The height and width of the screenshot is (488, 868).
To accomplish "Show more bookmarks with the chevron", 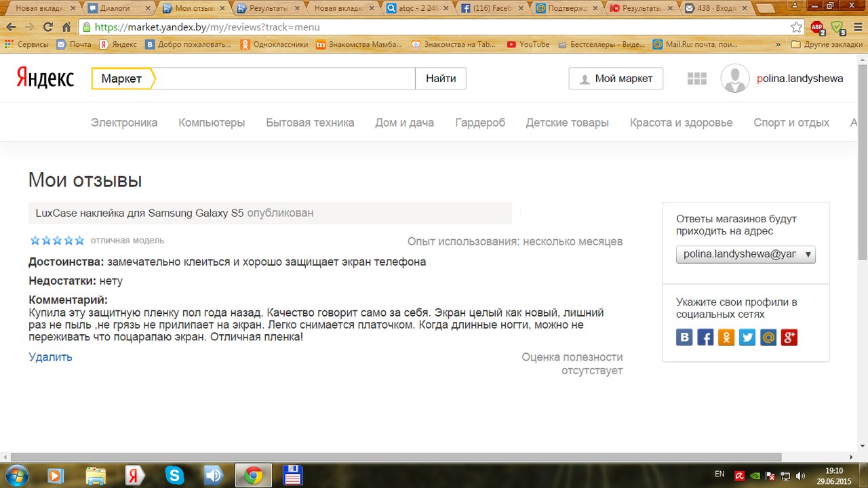I will point(779,45).
